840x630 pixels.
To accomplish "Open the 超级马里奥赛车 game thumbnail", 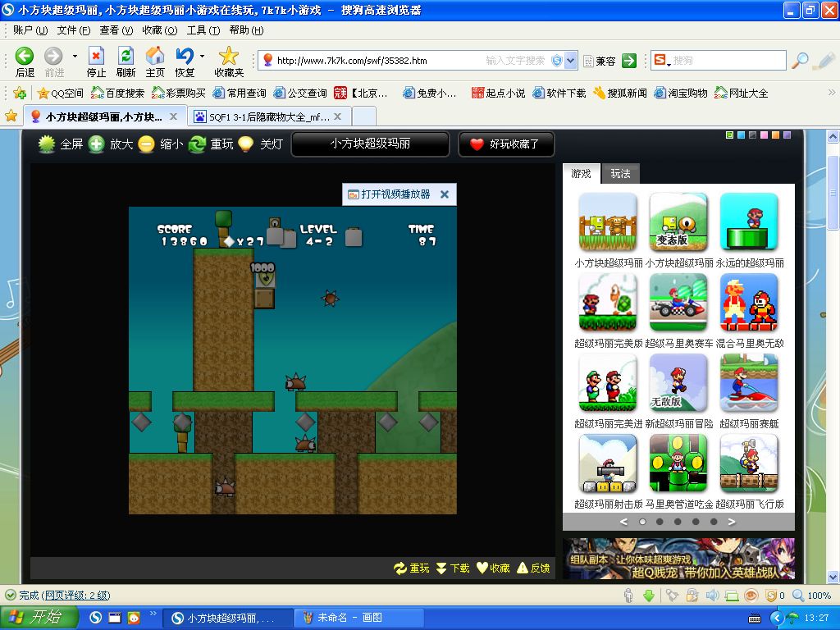I will click(678, 303).
